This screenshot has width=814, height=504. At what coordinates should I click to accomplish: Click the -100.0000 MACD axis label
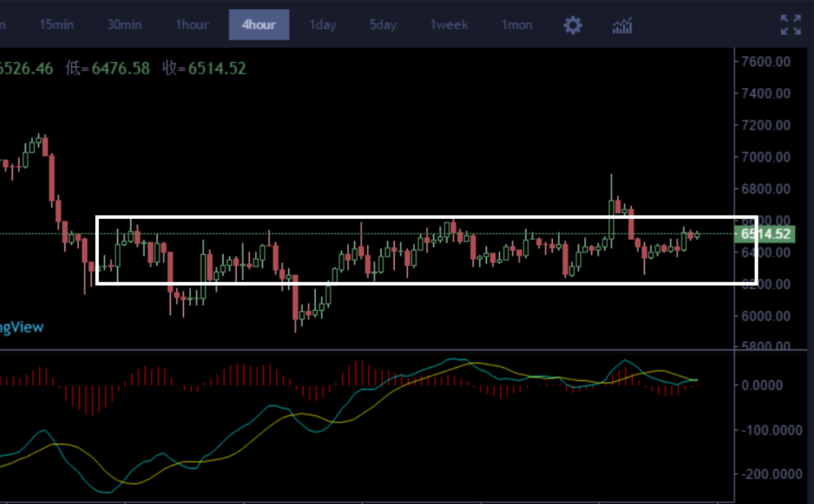tap(771, 430)
